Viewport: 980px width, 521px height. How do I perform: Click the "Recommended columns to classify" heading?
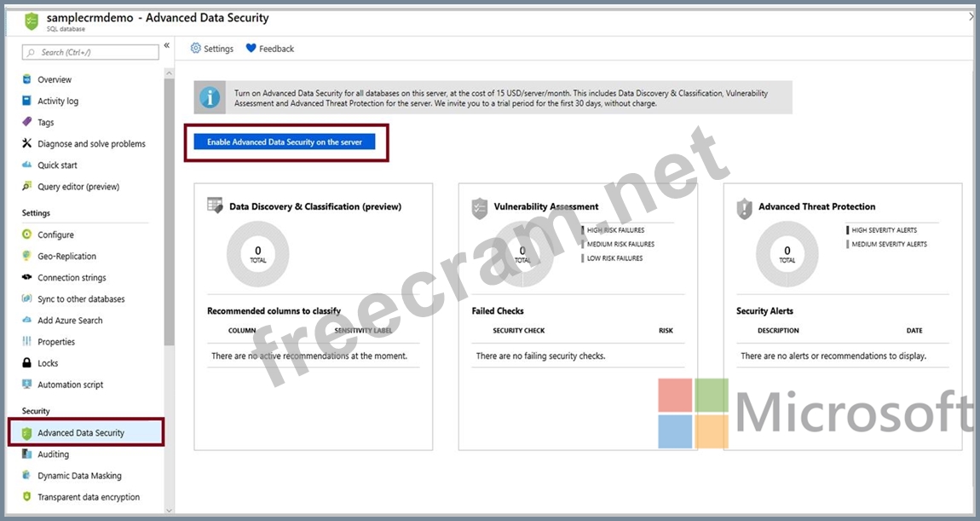click(274, 311)
